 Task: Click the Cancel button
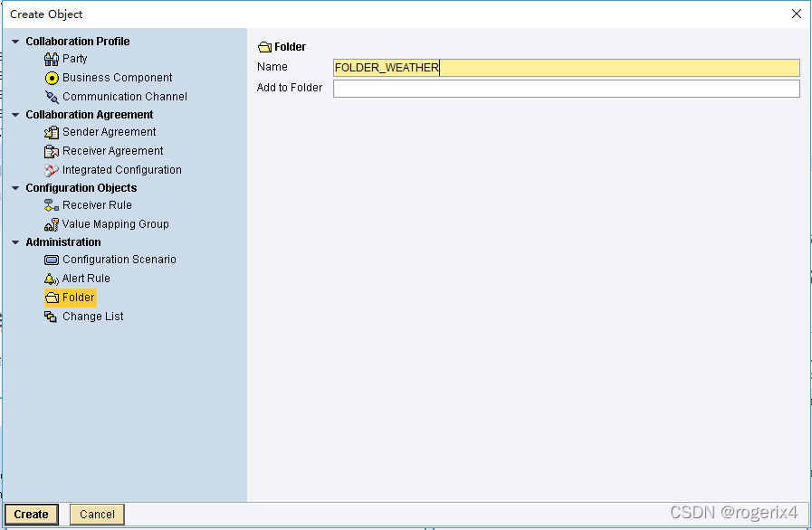click(x=97, y=515)
